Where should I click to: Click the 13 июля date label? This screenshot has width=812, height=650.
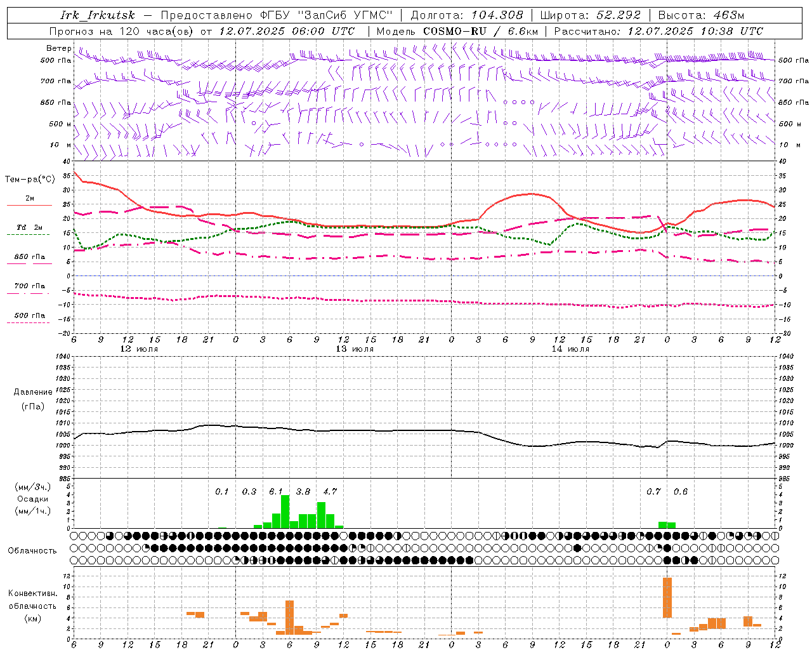[x=355, y=348]
